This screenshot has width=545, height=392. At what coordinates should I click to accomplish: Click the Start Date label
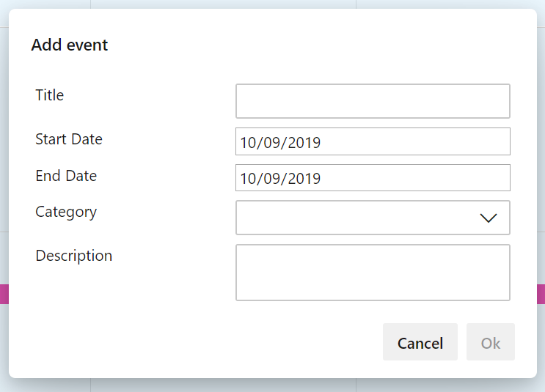pos(69,139)
